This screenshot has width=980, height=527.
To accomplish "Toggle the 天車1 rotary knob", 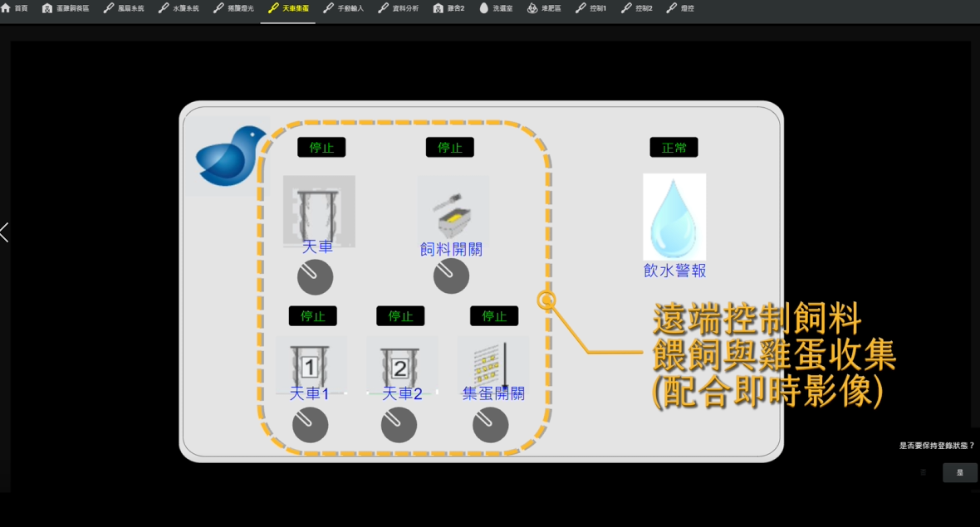I will 310,425.
